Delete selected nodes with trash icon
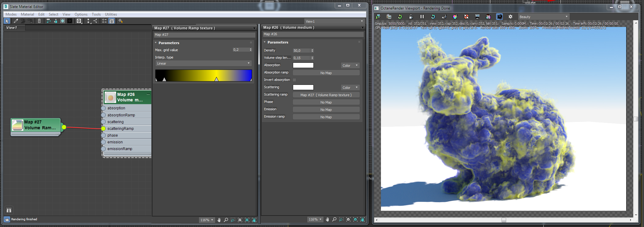The image size is (644, 227). click(x=39, y=21)
